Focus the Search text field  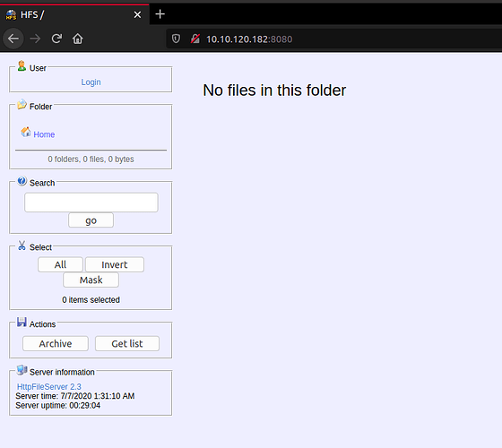[x=91, y=202]
